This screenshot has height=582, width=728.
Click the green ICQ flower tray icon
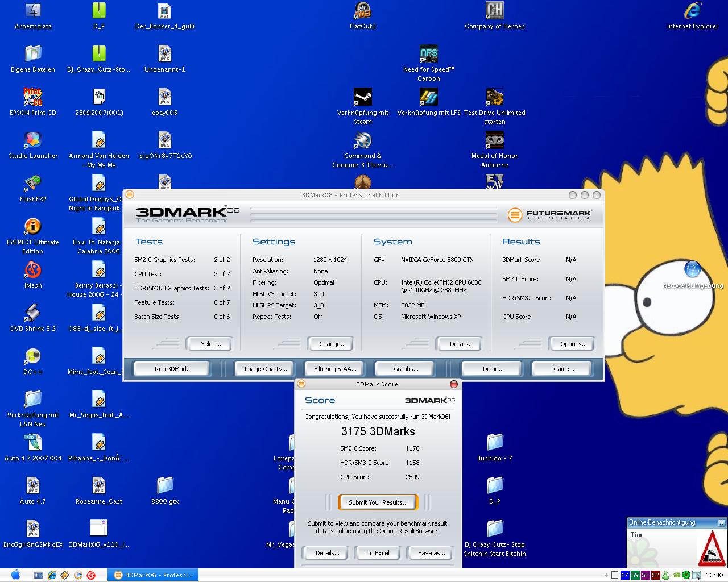(686, 575)
